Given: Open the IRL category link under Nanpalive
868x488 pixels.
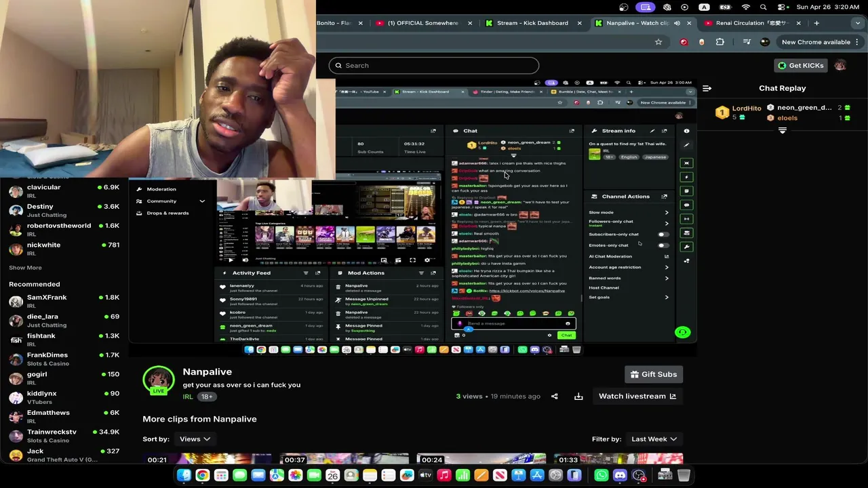Looking at the screenshot, I should (188, 396).
